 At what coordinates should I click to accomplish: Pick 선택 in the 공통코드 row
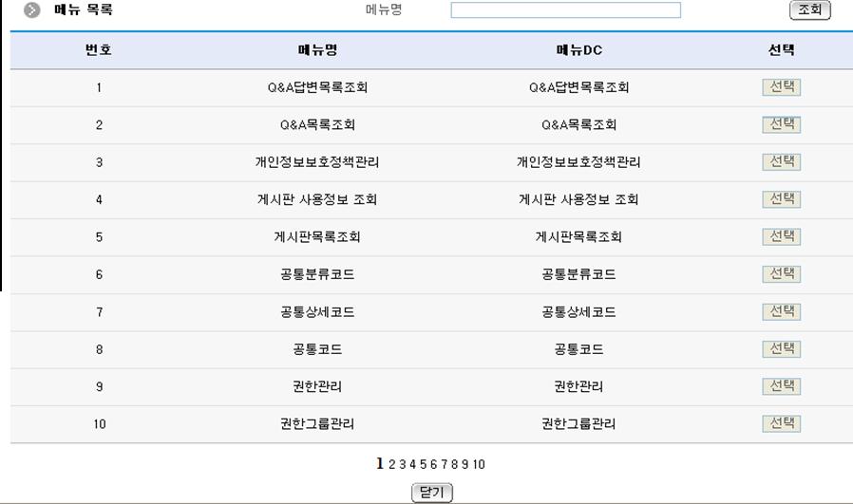pos(781,349)
